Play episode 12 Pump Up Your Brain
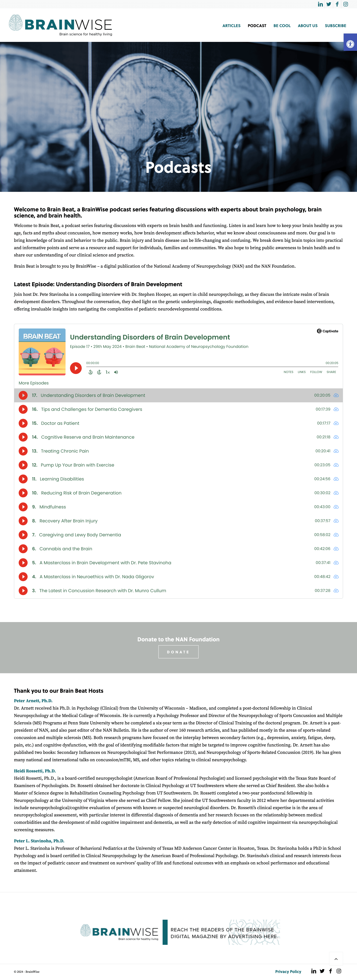The height and width of the screenshot is (980, 357). tap(23, 465)
